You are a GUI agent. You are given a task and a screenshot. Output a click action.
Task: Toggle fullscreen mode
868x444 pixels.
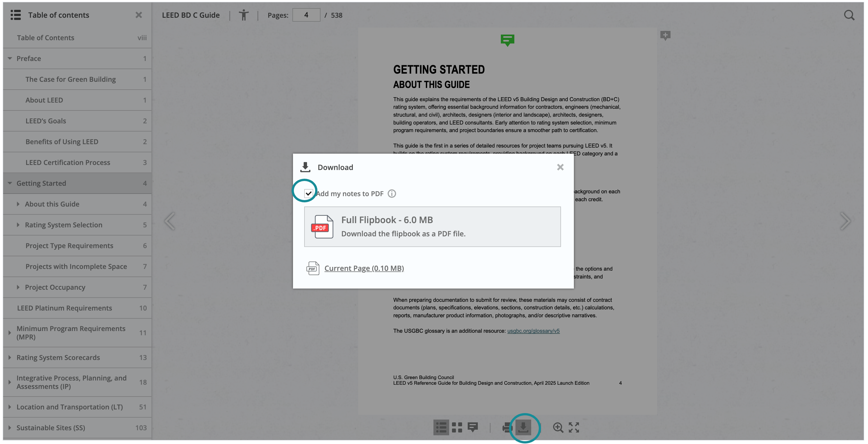pos(574,427)
